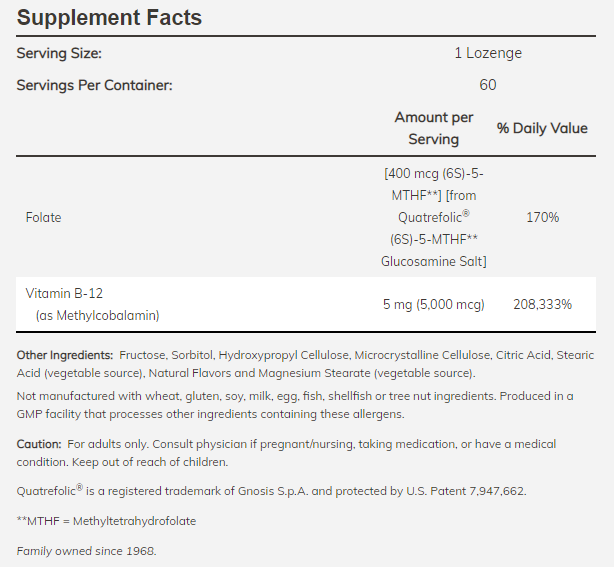Click the Other Ingredients label
The height and width of the screenshot is (567, 614).
pyautogui.click(x=65, y=355)
